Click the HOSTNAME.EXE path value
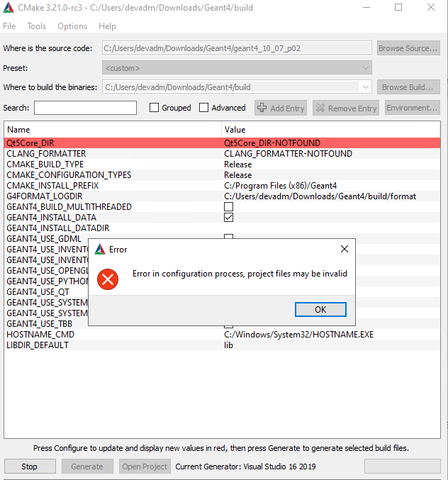 (298, 334)
